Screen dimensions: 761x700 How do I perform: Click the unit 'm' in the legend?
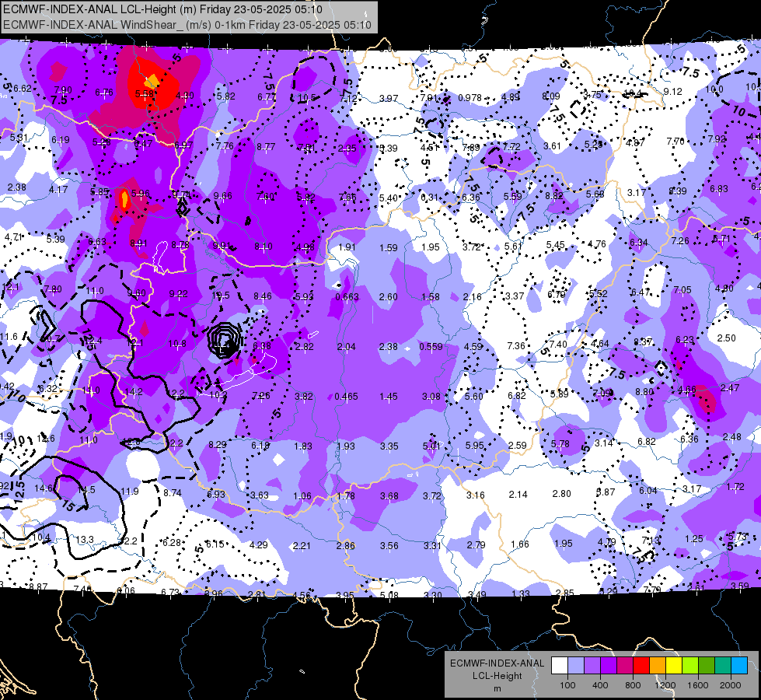click(x=497, y=689)
